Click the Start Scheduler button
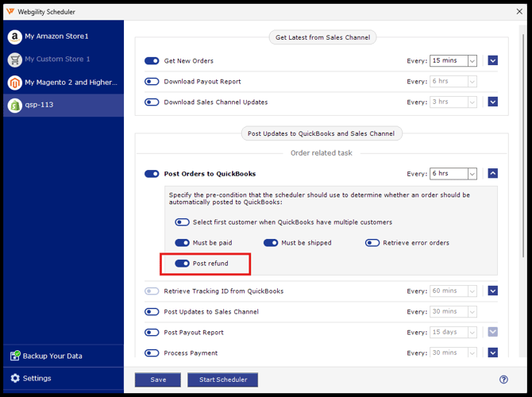Viewport: 532px width, 397px height. [x=222, y=380]
